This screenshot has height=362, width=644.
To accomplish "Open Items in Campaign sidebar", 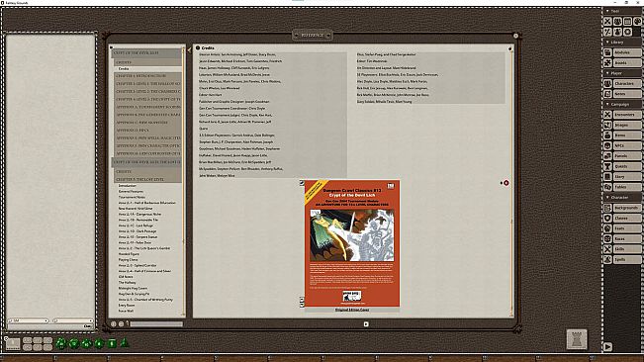I will [x=622, y=136].
